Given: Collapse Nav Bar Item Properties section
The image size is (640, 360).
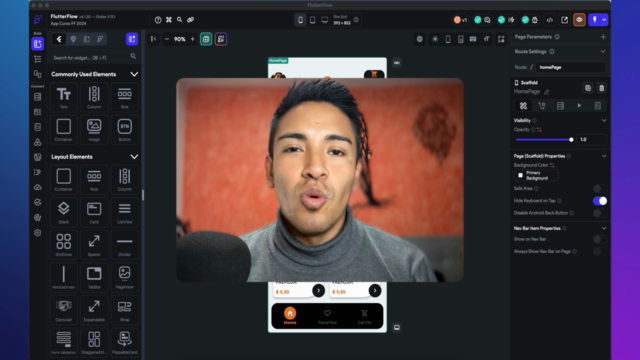Looking at the screenshot, I should pos(604,228).
